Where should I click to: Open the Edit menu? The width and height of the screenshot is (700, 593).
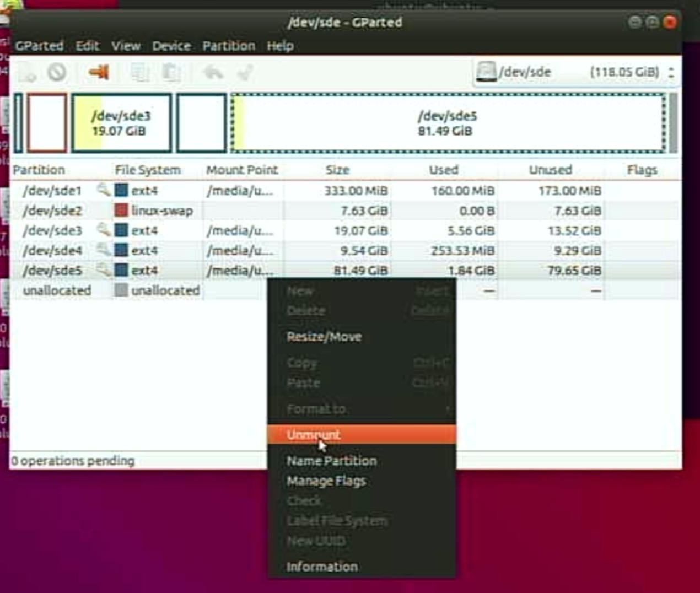(x=88, y=46)
